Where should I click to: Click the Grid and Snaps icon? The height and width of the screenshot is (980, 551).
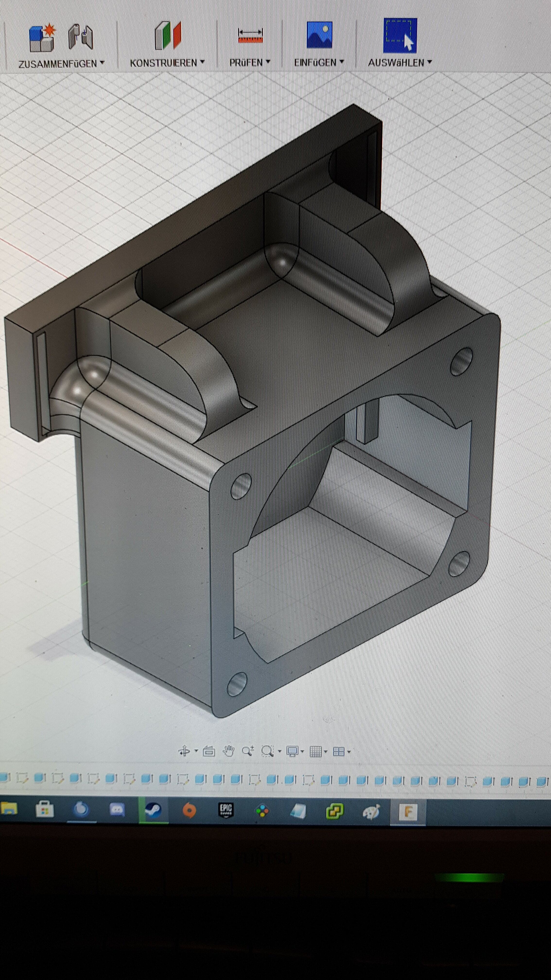316,751
